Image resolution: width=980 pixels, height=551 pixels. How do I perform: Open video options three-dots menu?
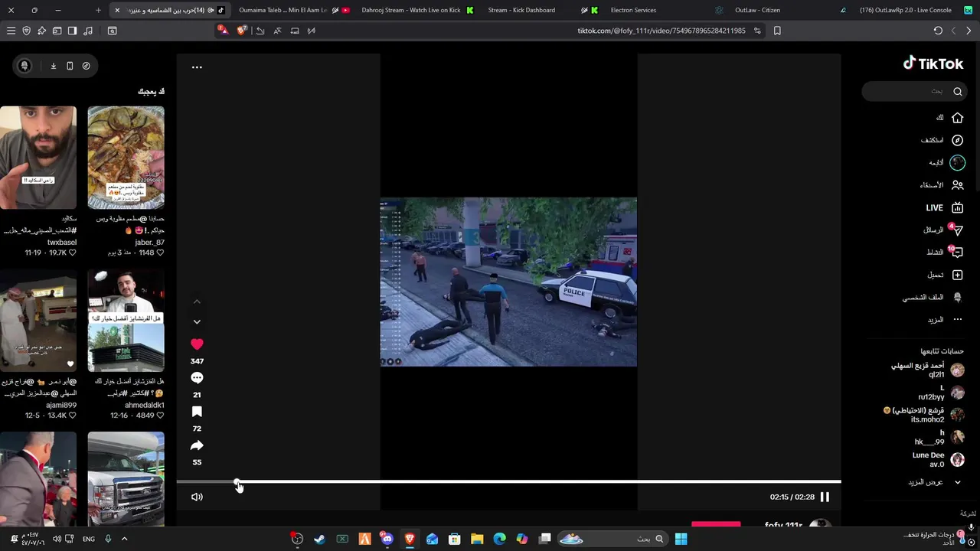(197, 67)
